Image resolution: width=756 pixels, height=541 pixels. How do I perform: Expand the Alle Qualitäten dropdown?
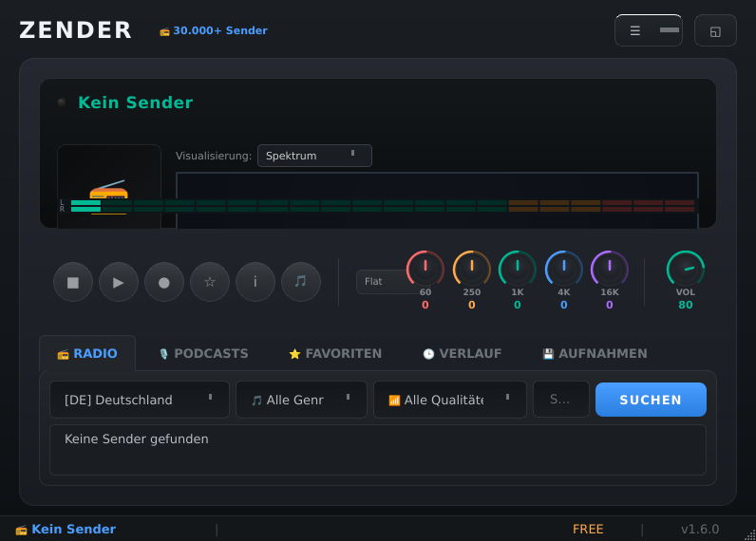450,400
